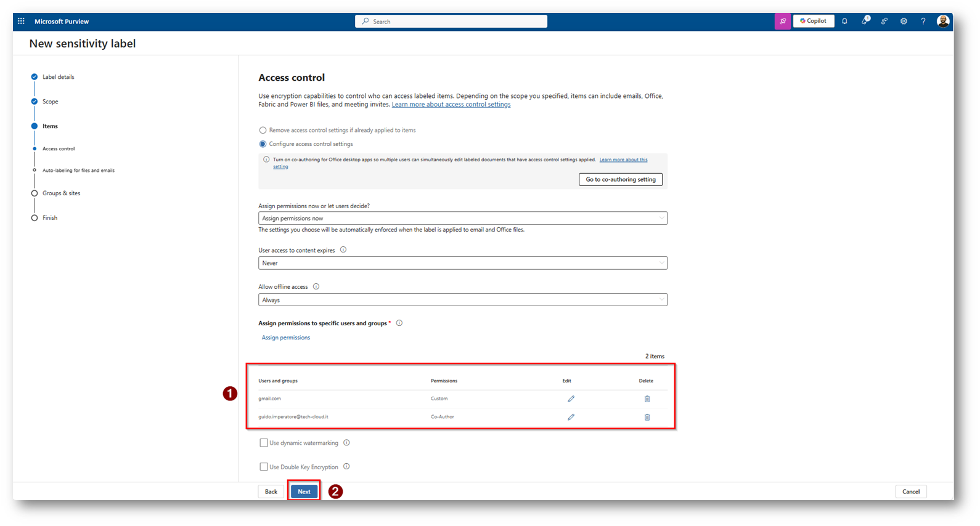Image resolution: width=980 pixels, height=526 pixels.
Task: Open the Assign permissions now dropdown
Action: tap(463, 218)
